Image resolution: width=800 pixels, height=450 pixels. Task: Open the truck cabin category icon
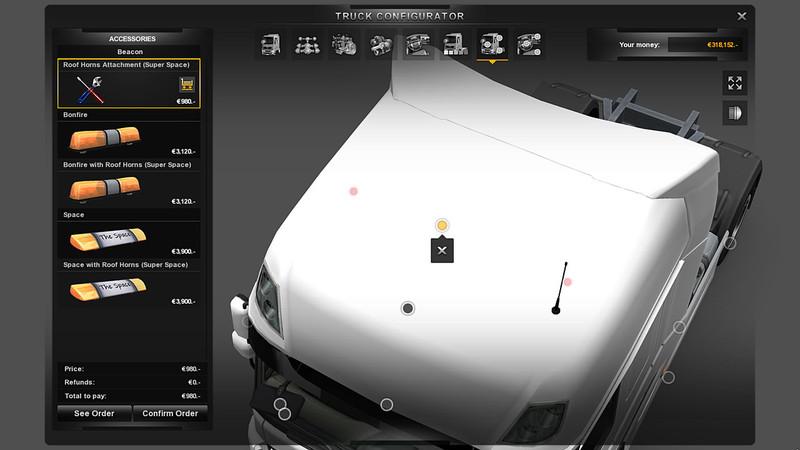click(271, 45)
